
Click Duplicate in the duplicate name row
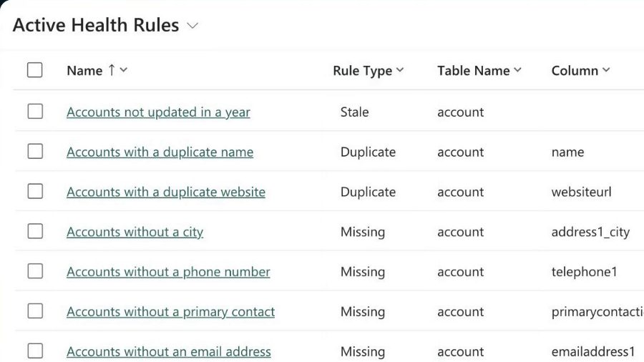368,152
